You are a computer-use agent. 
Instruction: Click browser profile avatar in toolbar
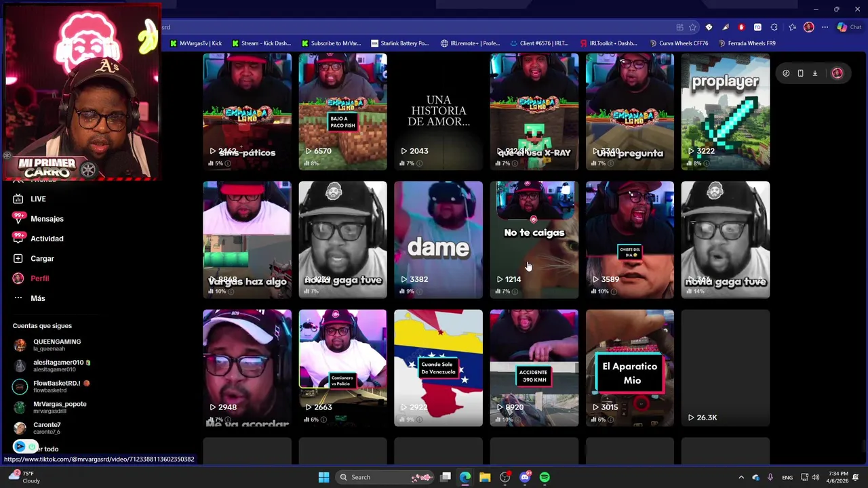(x=808, y=27)
